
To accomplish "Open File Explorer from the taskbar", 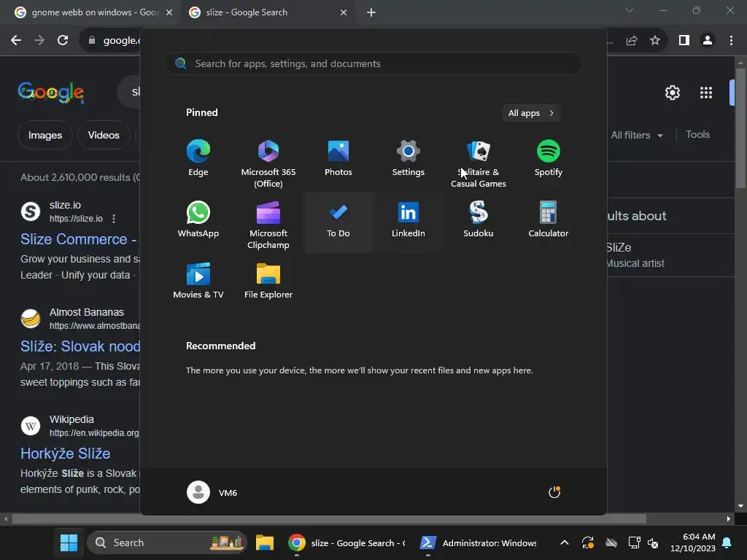I will [x=264, y=542].
